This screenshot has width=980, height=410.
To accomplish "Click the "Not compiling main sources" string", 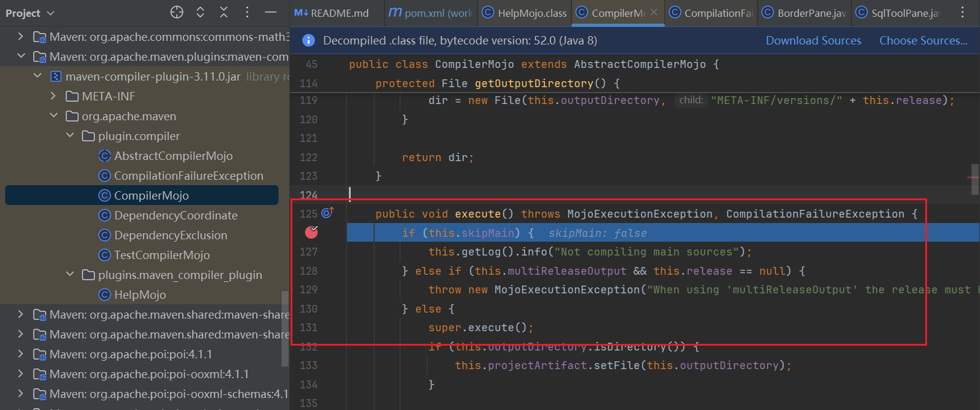I will click(647, 252).
